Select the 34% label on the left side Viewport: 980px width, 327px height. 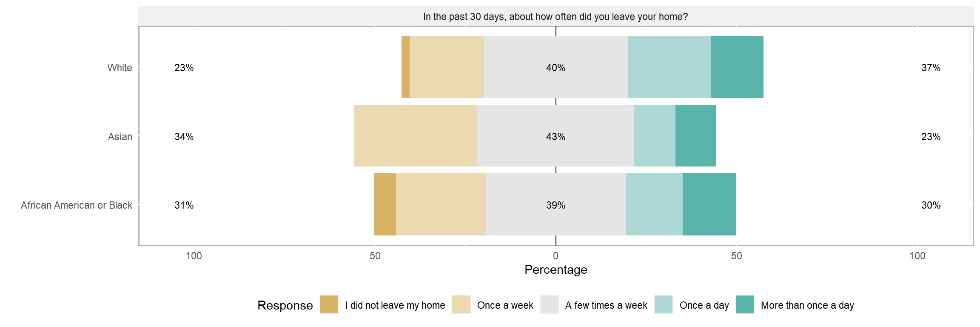tap(184, 137)
